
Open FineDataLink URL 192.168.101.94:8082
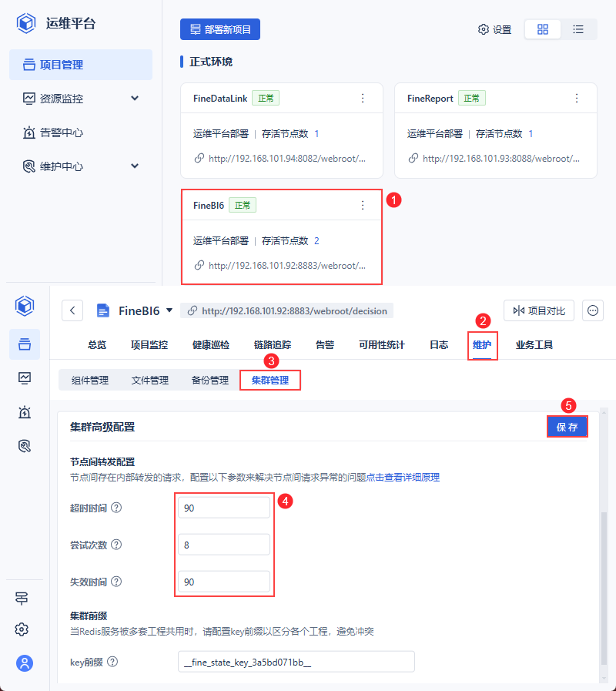click(287, 159)
